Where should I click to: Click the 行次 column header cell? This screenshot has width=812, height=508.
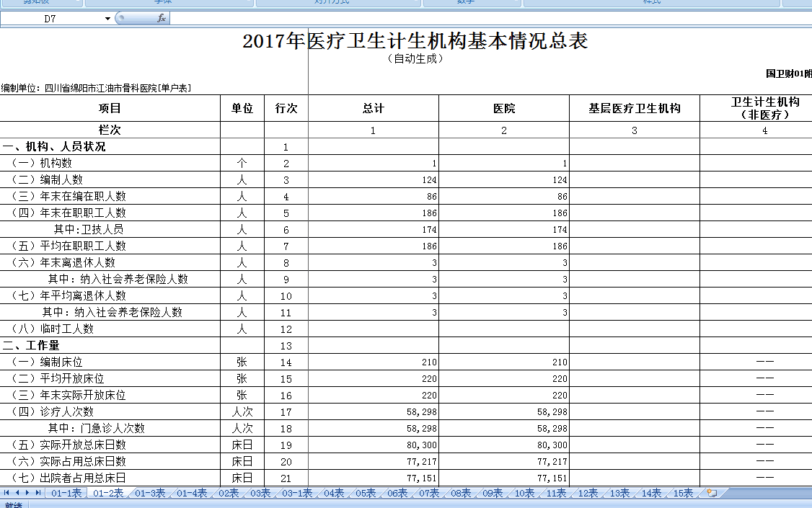(286, 108)
